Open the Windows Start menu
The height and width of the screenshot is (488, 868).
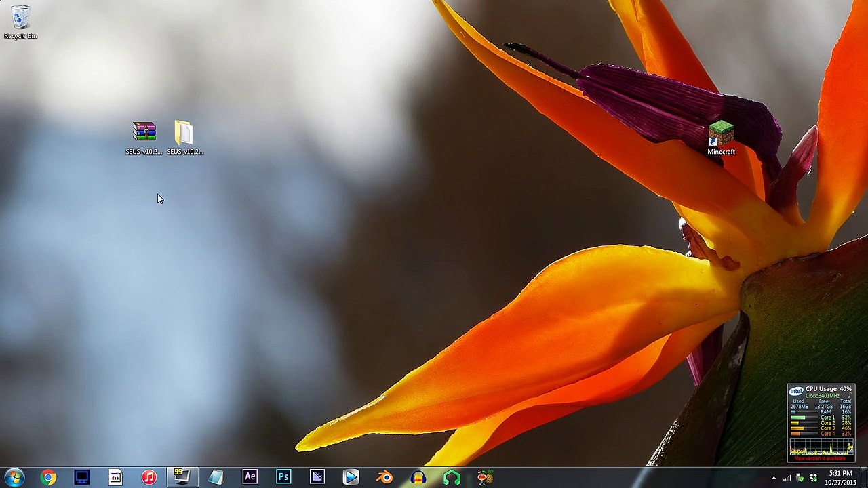[x=14, y=477]
